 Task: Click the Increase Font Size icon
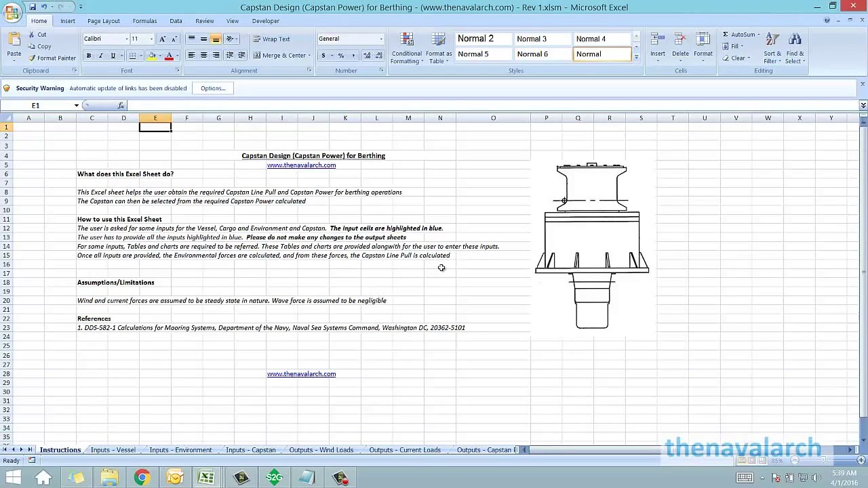click(x=162, y=39)
